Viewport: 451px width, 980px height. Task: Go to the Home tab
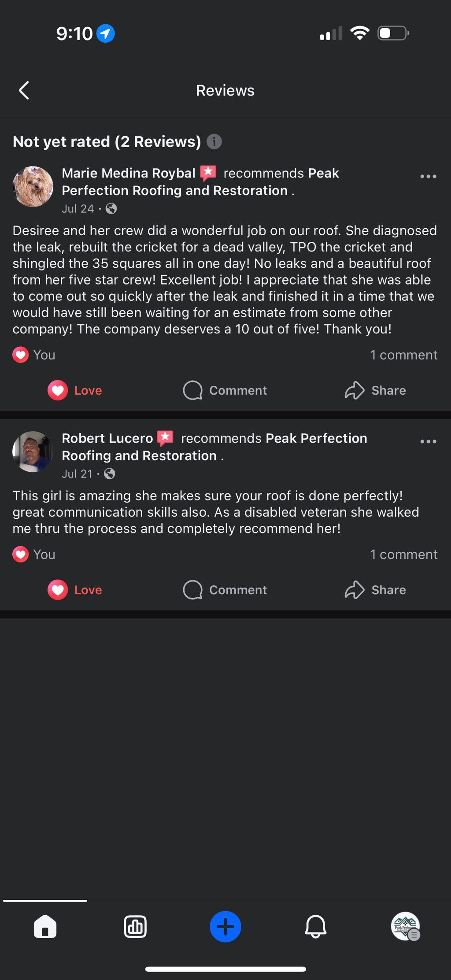[x=45, y=926]
